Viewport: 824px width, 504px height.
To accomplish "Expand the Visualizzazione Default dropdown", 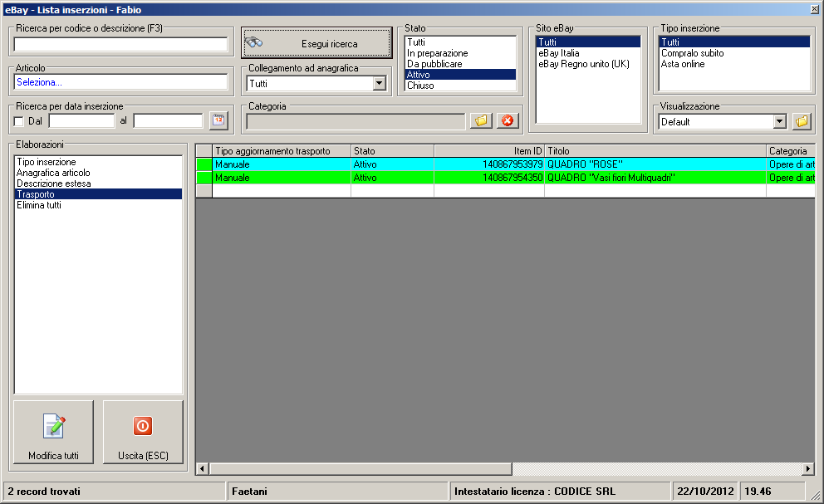I will [x=780, y=121].
